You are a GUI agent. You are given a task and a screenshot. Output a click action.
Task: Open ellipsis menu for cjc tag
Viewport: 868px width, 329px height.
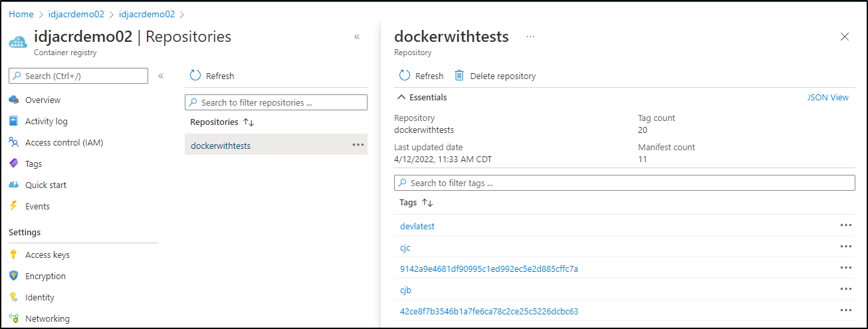click(845, 247)
